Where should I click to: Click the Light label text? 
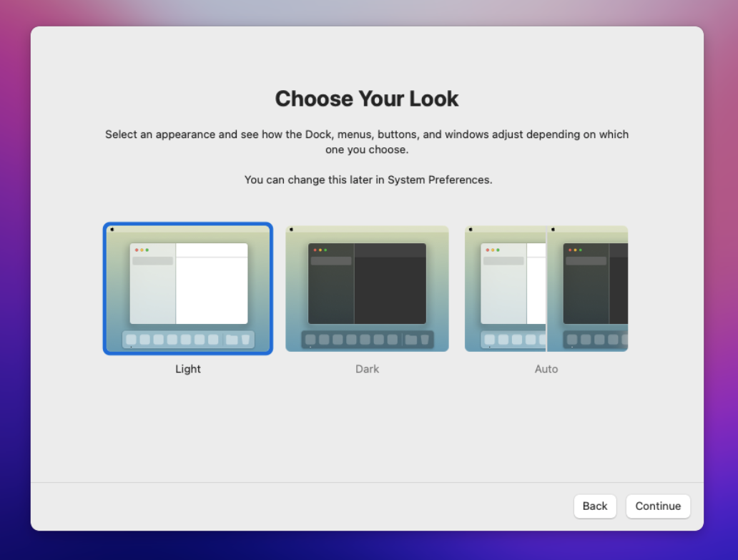coord(188,369)
